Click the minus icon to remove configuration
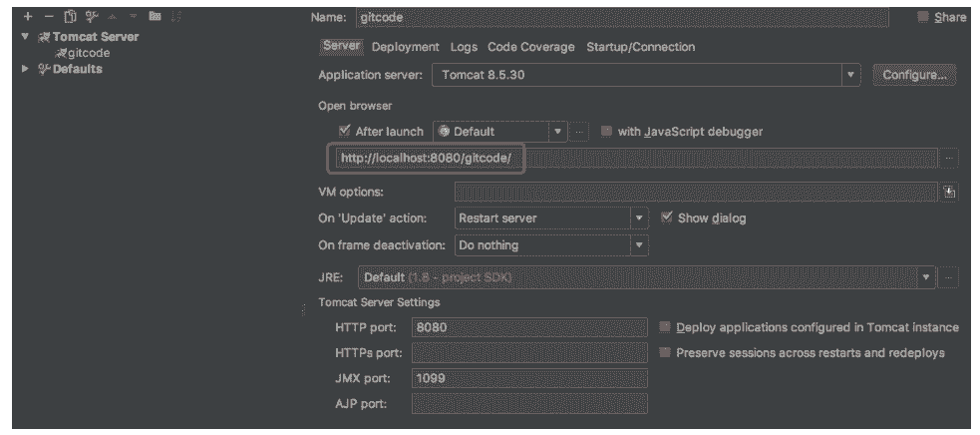980x435 pixels. [x=48, y=18]
